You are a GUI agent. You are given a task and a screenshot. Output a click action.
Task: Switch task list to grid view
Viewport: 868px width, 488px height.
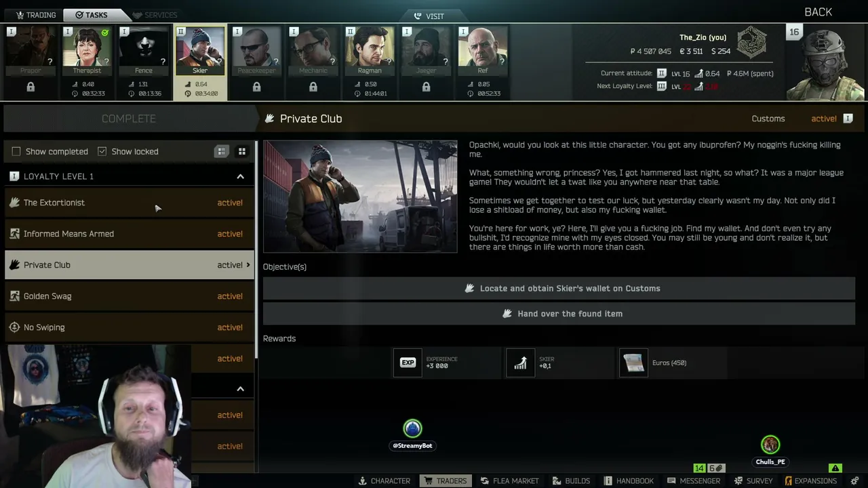[241, 151]
